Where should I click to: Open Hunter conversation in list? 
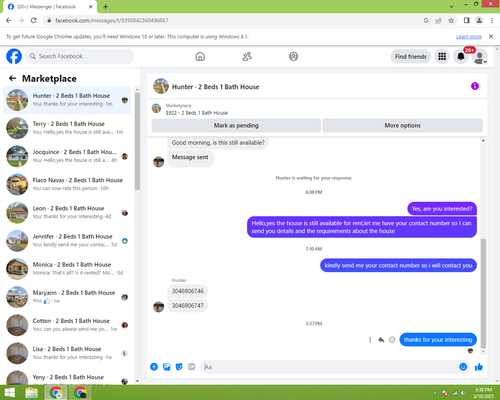tap(67, 100)
